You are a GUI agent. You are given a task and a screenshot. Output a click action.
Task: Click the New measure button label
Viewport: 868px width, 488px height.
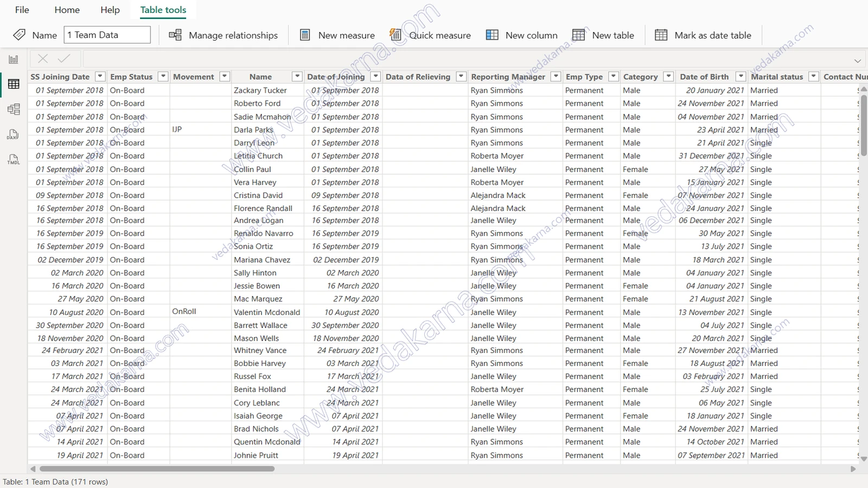[347, 35]
